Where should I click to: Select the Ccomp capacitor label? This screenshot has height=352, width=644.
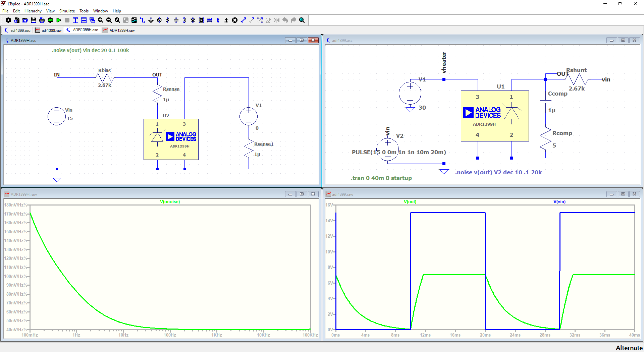pyautogui.click(x=557, y=94)
